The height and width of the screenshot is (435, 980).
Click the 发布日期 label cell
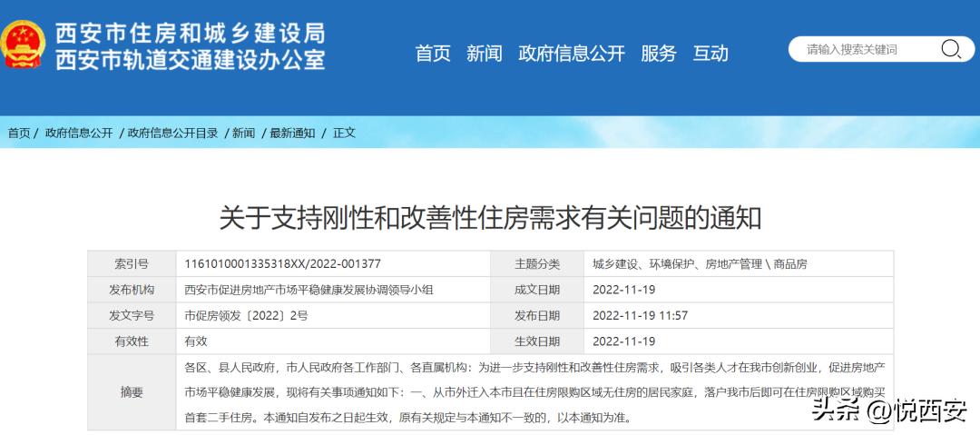point(537,315)
